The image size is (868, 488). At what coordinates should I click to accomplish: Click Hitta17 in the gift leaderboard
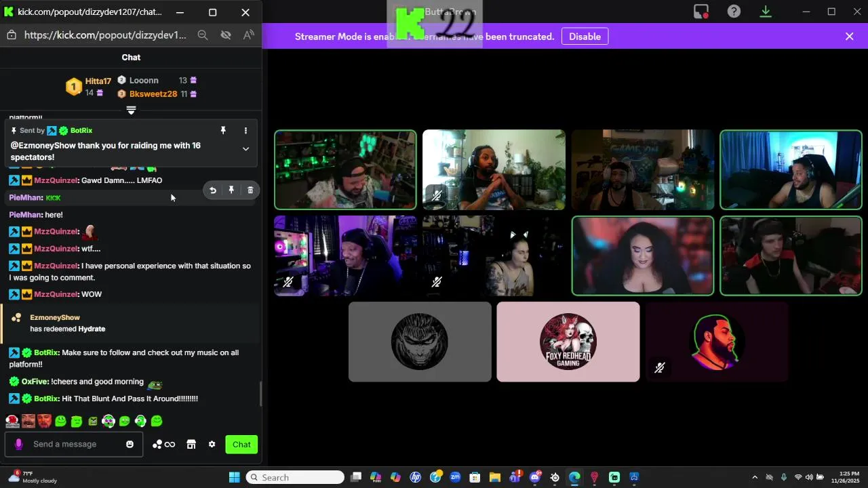[x=98, y=81]
